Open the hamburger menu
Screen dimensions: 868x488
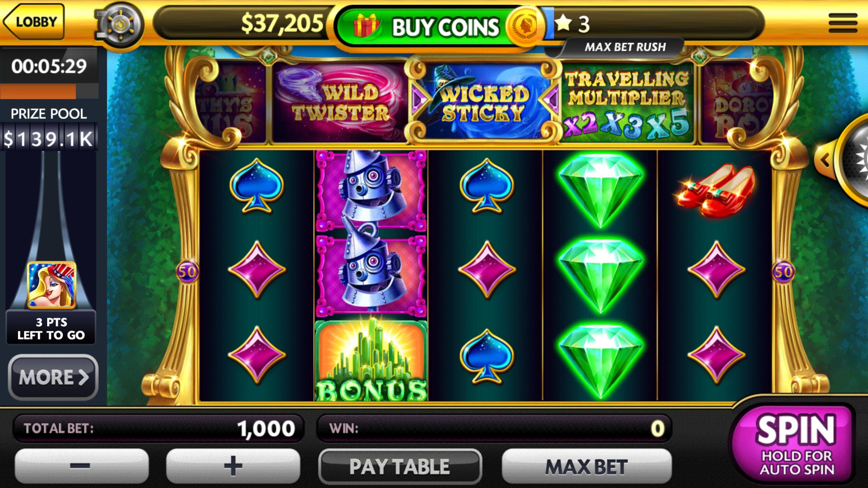tap(843, 23)
